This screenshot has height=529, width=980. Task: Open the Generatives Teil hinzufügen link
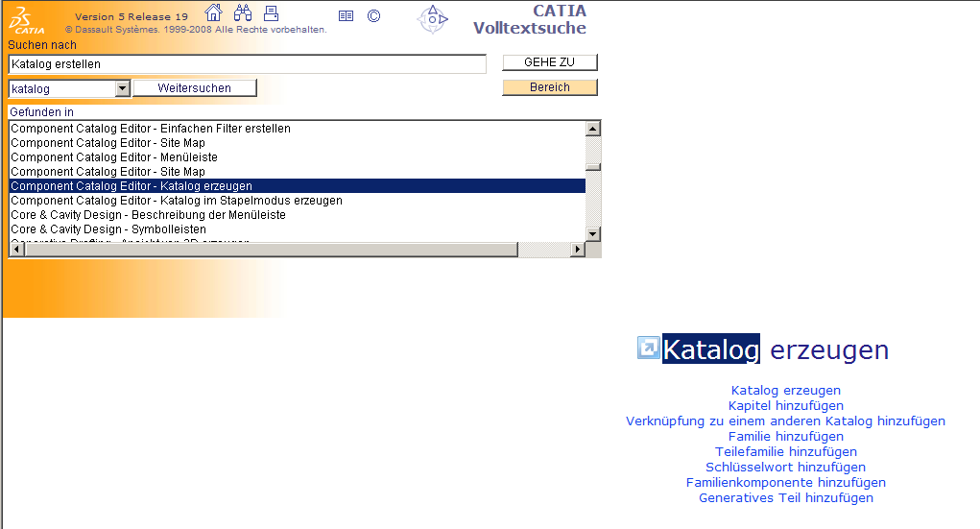785,497
